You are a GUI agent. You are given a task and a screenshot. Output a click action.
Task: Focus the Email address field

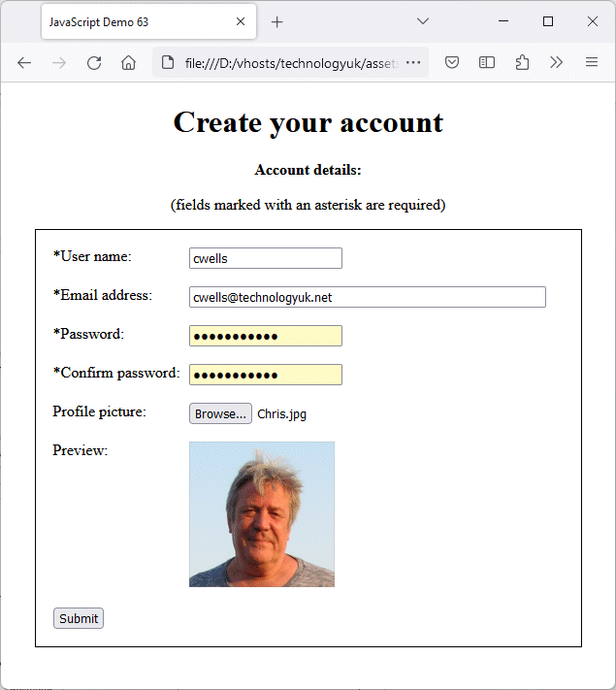point(368,297)
